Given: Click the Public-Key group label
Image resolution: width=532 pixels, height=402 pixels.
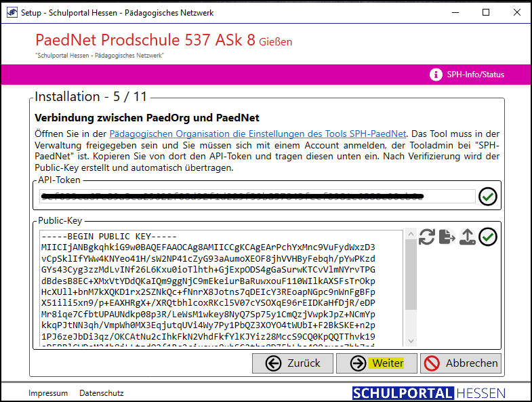Looking at the screenshot, I should [x=60, y=221].
